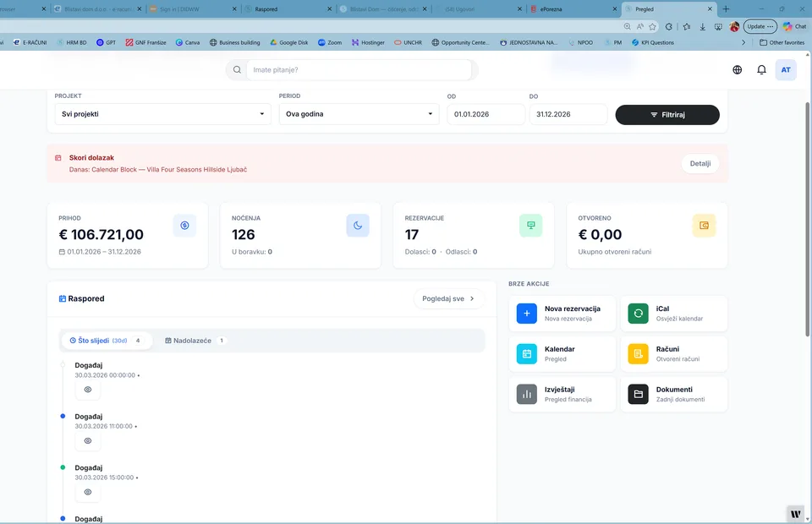Click the Imate pitanje search field

[355, 70]
